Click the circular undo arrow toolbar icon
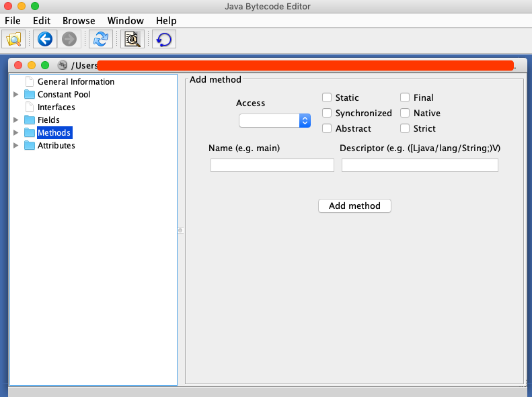The height and width of the screenshot is (397, 532). (163, 40)
